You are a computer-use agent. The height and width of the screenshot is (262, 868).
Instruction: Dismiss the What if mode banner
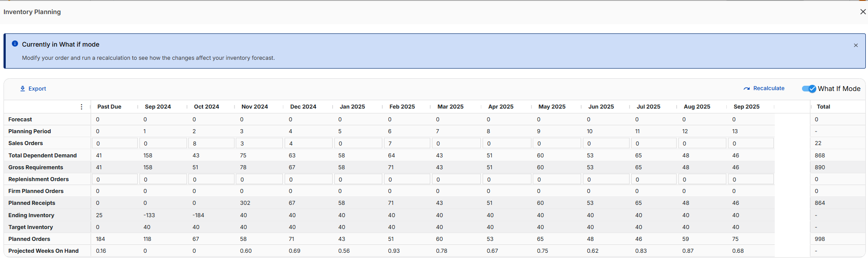pyautogui.click(x=856, y=45)
